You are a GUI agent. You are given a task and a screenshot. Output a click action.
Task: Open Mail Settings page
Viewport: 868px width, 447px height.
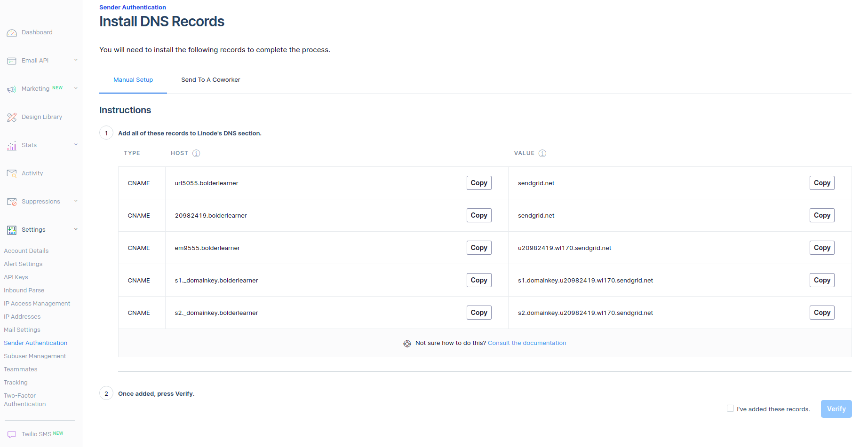click(x=22, y=330)
